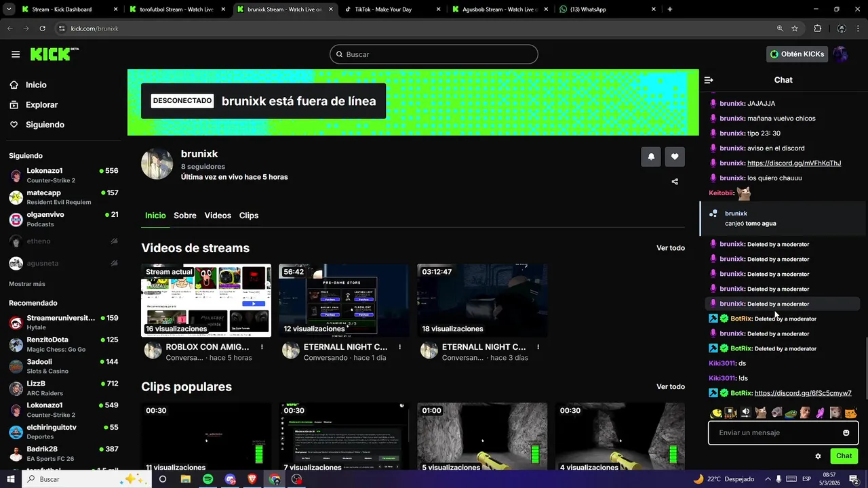
Task: Open BotRix's discord.gg/6fSc5cmyw7 link
Action: 803,393
